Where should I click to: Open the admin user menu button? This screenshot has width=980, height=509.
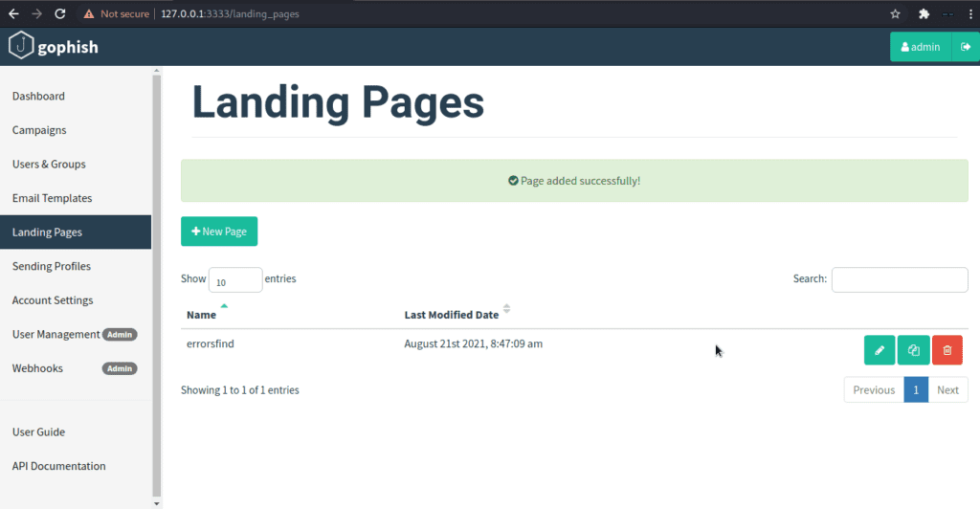tap(921, 47)
